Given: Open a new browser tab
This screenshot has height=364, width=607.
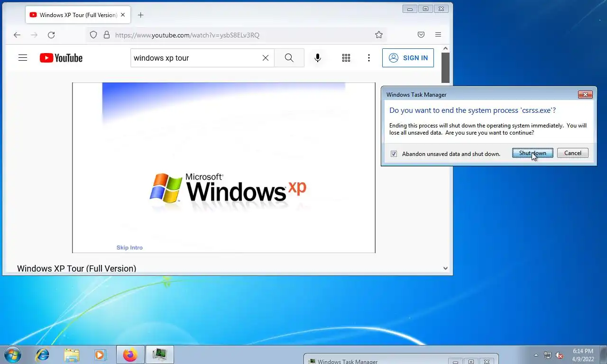Looking at the screenshot, I should [140, 15].
